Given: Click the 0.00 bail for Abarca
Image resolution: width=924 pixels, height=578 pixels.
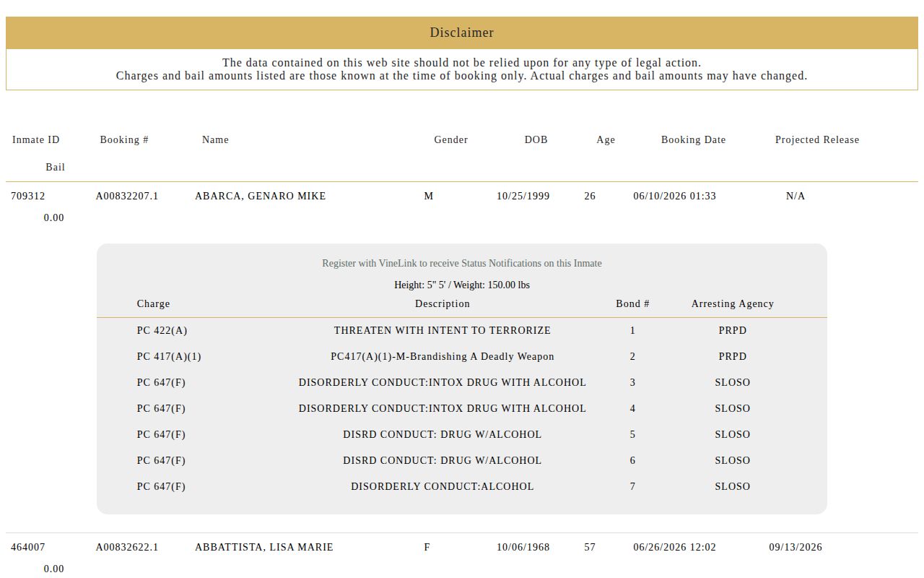Looking at the screenshot, I should click(x=54, y=217).
